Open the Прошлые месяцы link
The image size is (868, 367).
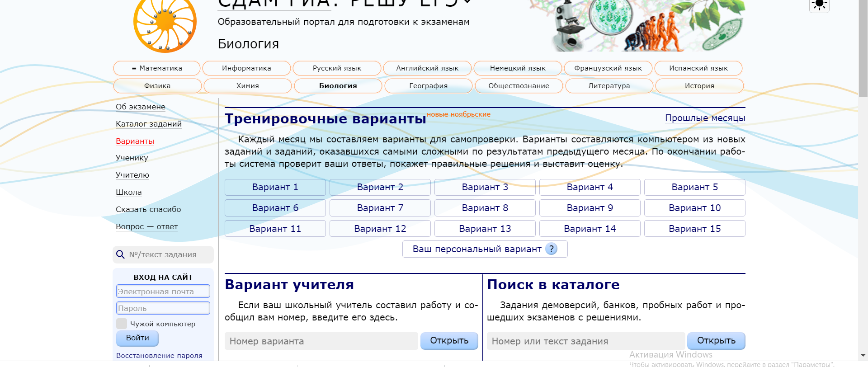[x=705, y=118]
